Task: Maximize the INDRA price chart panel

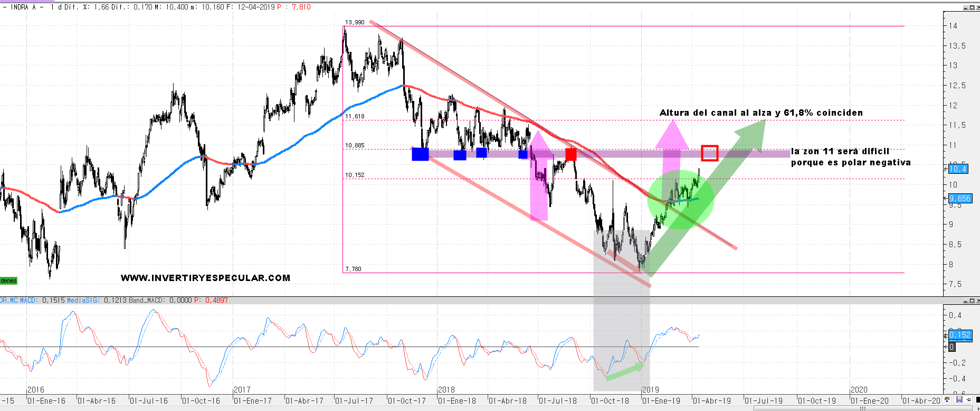Action: (971, 7)
